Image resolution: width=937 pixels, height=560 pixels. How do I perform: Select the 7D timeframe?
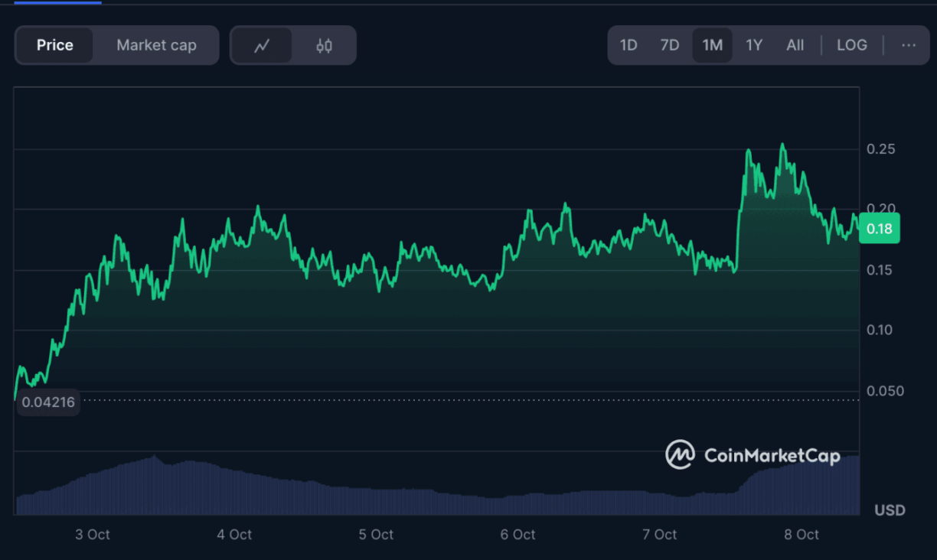tap(669, 45)
